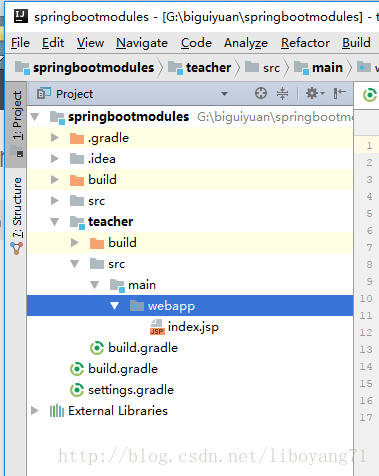Collapse the webapp folder
Image resolution: width=379 pixels, height=476 pixels.
(115, 306)
